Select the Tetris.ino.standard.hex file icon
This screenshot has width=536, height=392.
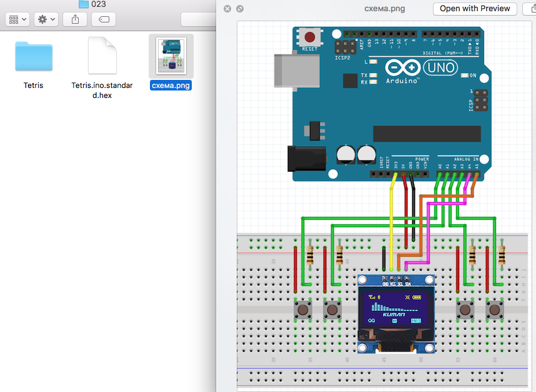[x=102, y=56]
